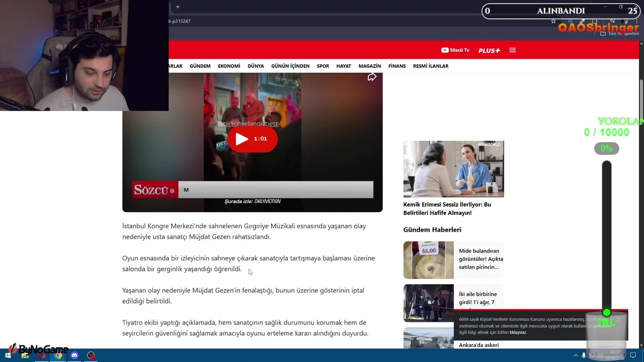This screenshot has height=362, width=644.
Task: Go to the GÜNÜN İÇİNDEN section
Action: (x=290, y=66)
